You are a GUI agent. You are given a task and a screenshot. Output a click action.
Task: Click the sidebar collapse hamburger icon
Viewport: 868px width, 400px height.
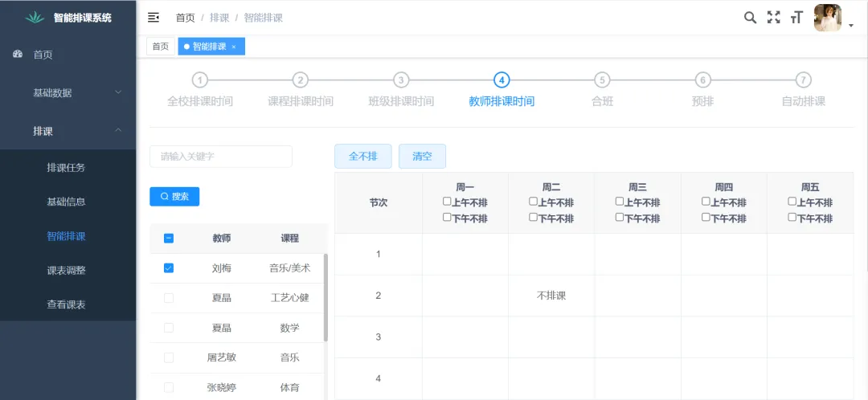[x=154, y=18]
